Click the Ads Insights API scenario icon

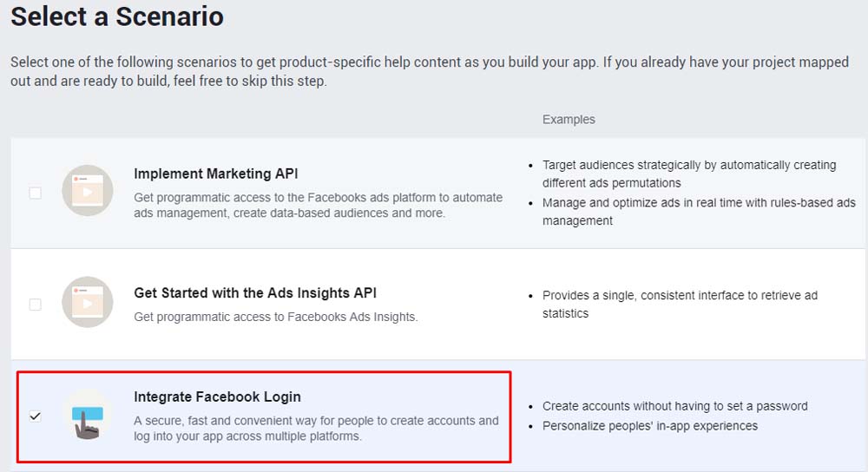pos(88,302)
